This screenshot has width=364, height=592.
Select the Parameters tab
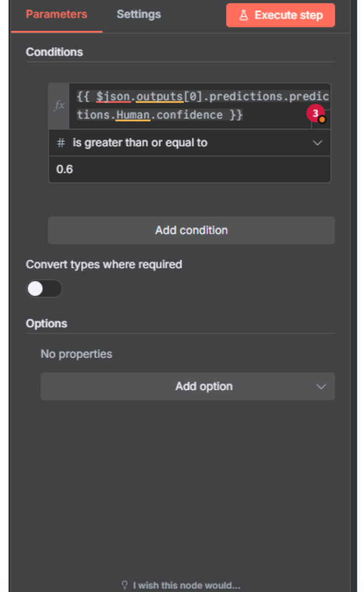(x=56, y=14)
